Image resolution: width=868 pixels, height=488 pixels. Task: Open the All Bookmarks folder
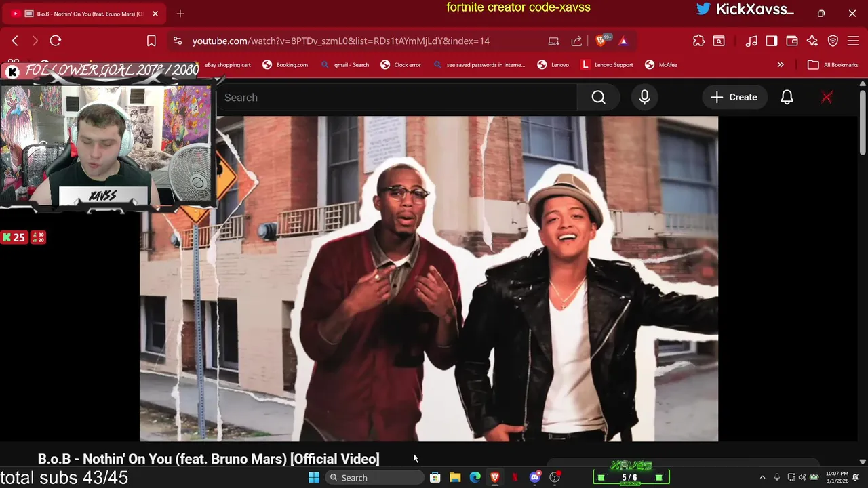coord(833,65)
